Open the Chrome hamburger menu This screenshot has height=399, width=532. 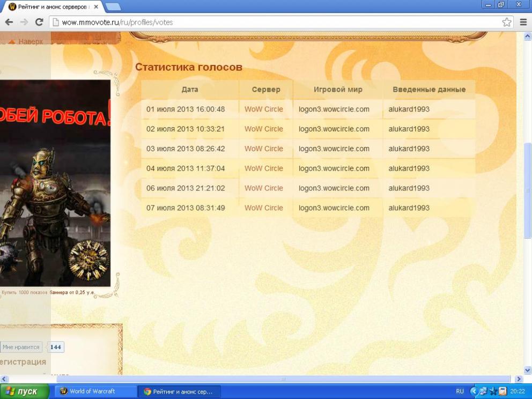523,22
